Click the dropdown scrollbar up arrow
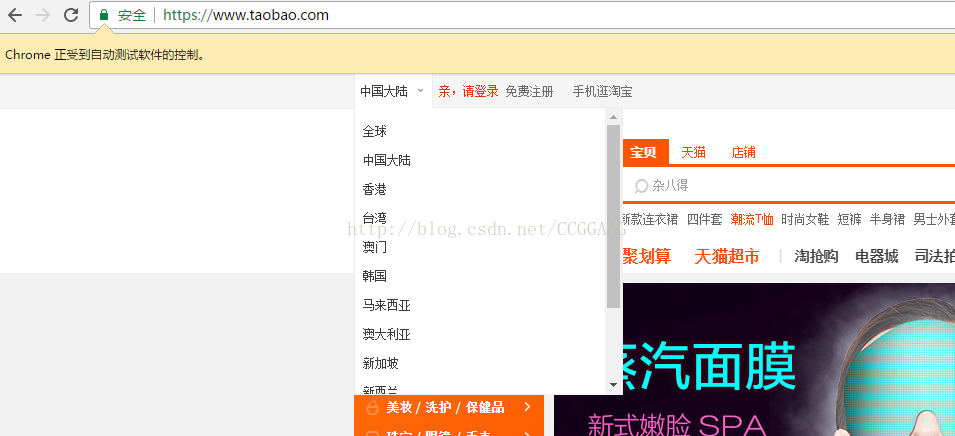This screenshot has width=955, height=436. (x=613, y=117)
